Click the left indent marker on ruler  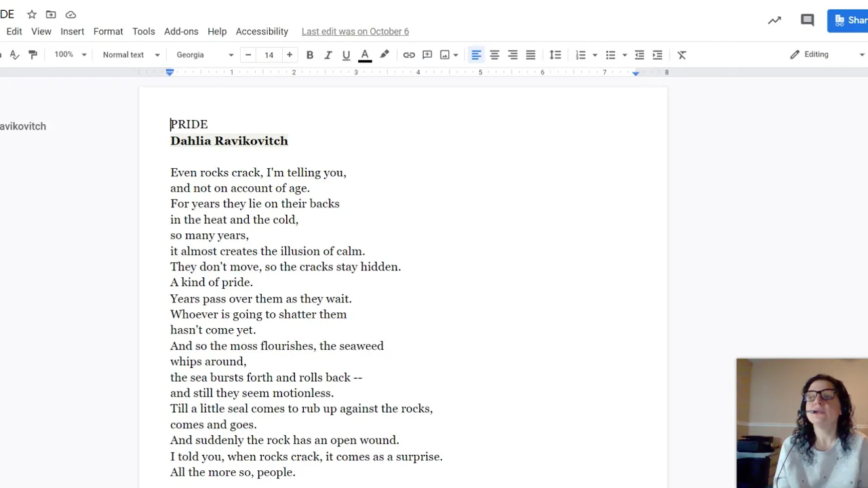point(170,72)
